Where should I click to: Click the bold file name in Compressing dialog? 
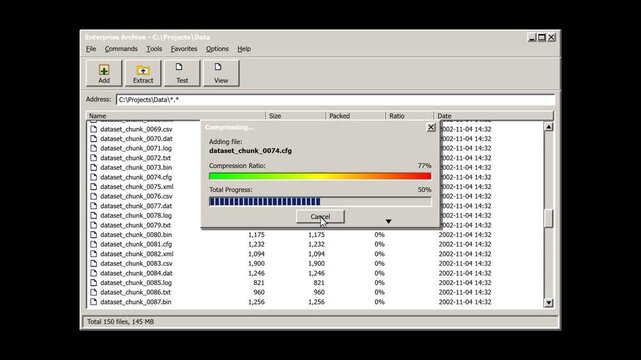click(x=251, y=151)
